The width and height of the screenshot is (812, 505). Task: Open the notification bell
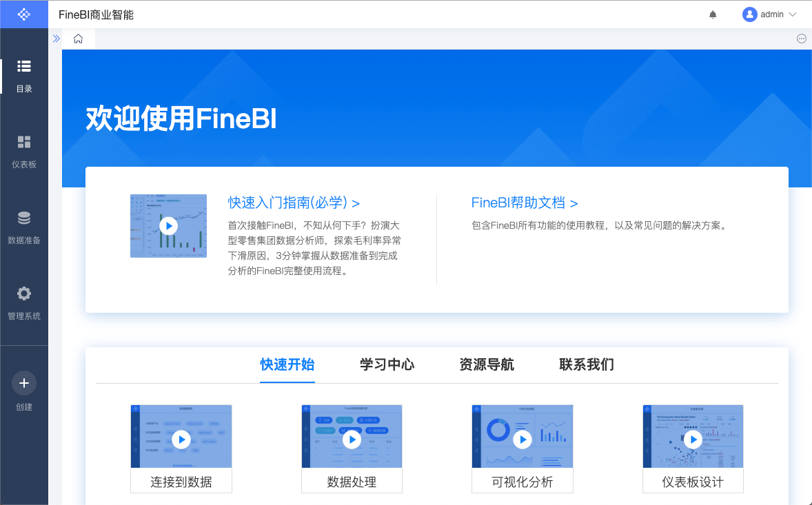tap(713, 14)
